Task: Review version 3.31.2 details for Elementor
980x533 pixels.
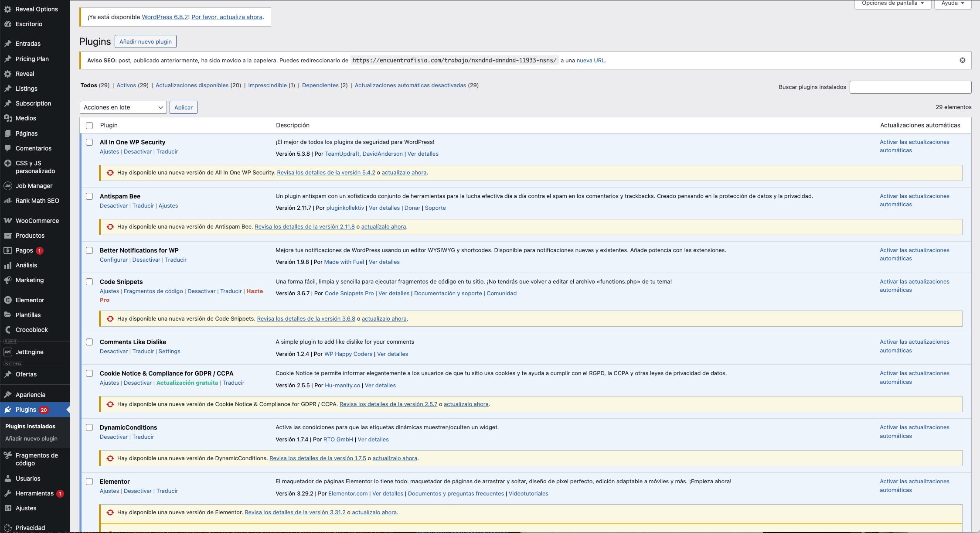Action: [x=295, y=512]
